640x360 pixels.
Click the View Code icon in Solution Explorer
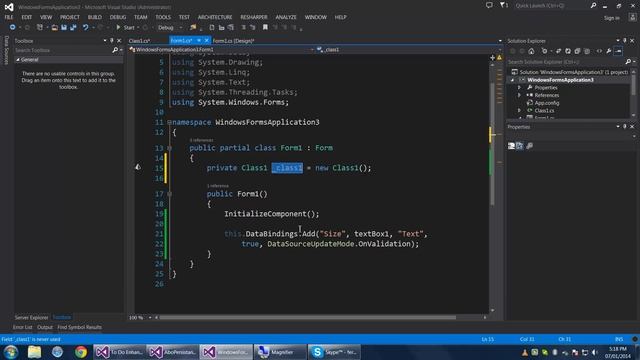[599, 51]
